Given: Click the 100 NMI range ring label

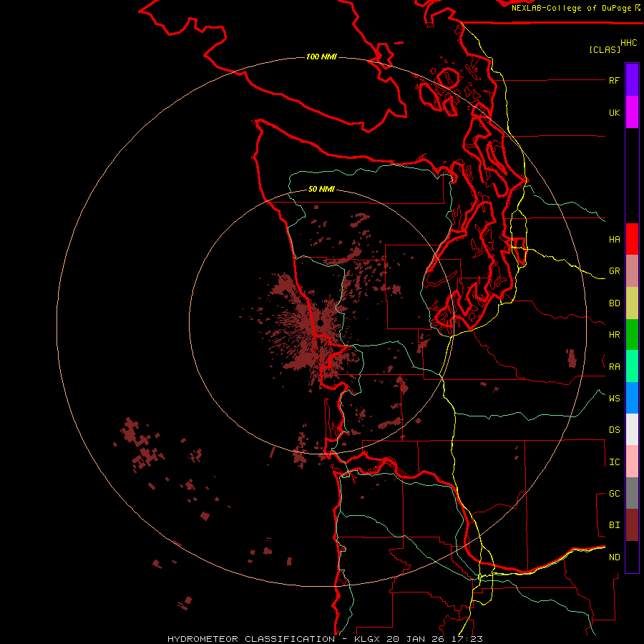Looking at the screenshot, I should click(321, 57).
